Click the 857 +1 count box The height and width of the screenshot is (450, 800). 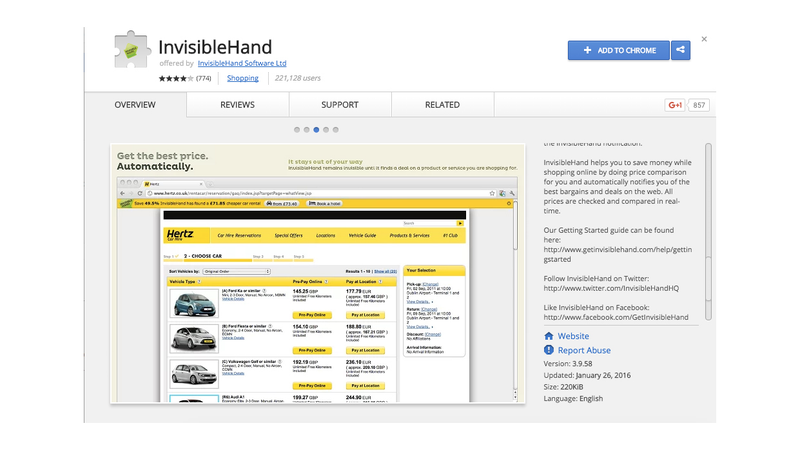coord(699,105)
